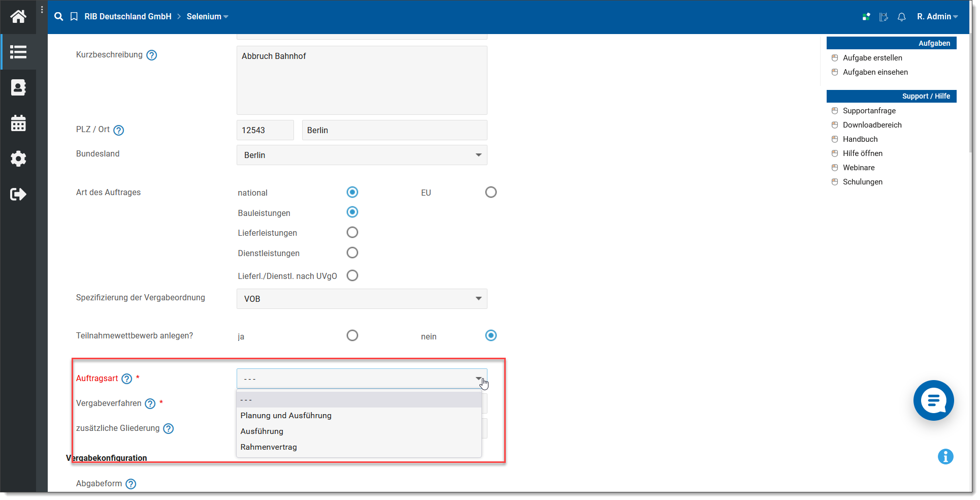This screenshot has width=980, height=500.
Task: Select Lieferleistungen radio button
Action: [352, 232]
